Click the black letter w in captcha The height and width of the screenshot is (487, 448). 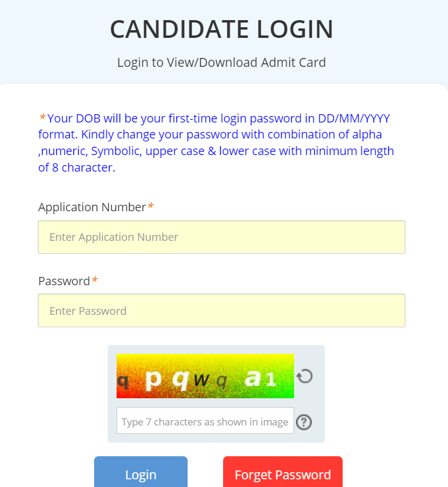[201, 380]
